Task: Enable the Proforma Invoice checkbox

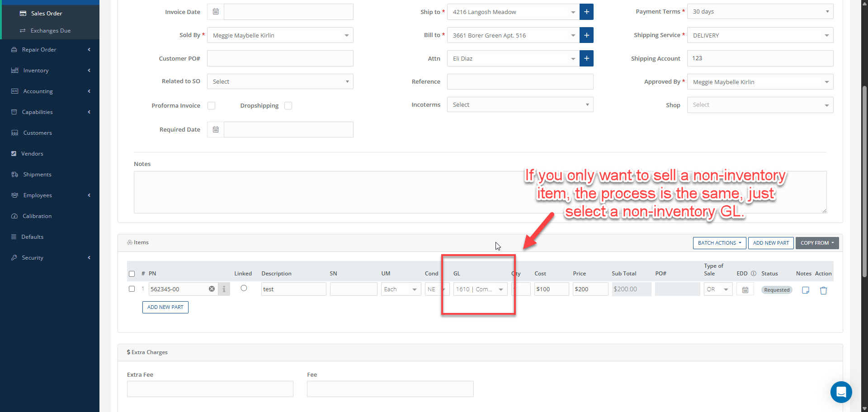Action: [x=211, y=106]
